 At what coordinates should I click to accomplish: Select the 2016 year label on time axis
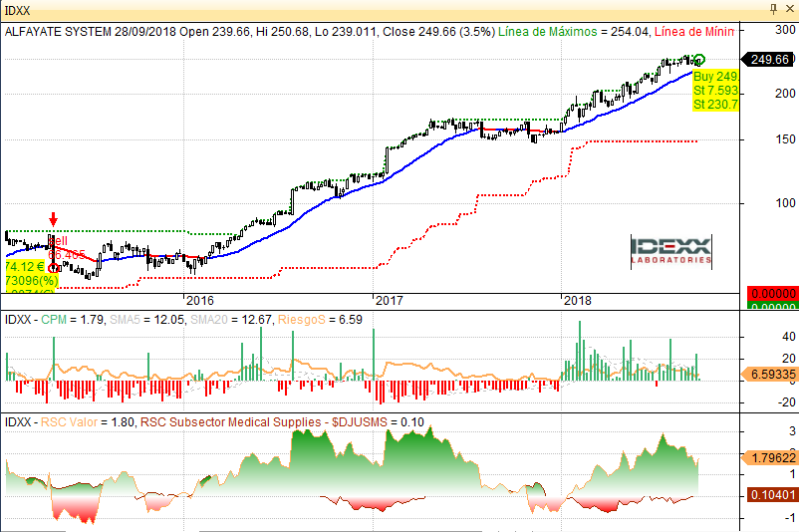(199, 300)
